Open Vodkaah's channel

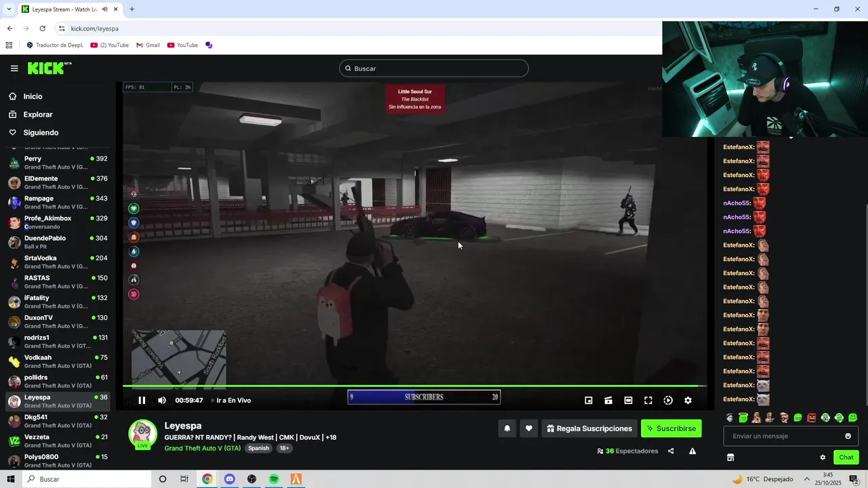(58, 361)
